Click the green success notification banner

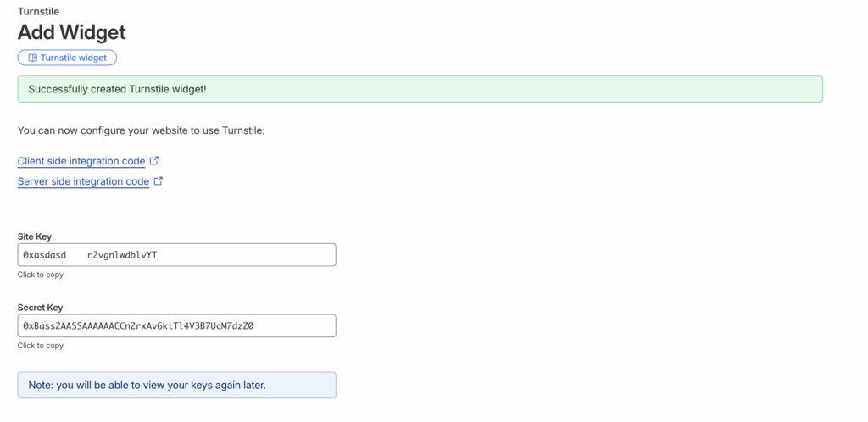click(420, 89)
